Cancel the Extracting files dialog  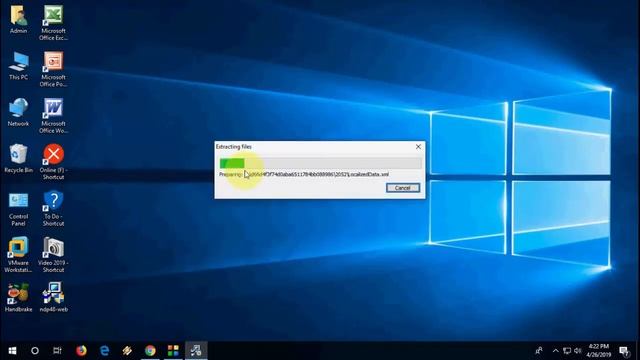point(402,188)
